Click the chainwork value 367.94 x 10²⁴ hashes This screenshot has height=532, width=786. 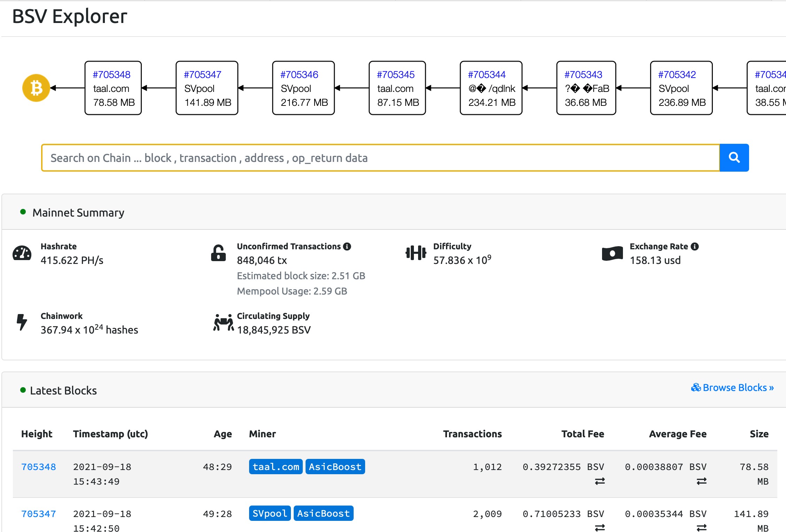pos(89,329)
